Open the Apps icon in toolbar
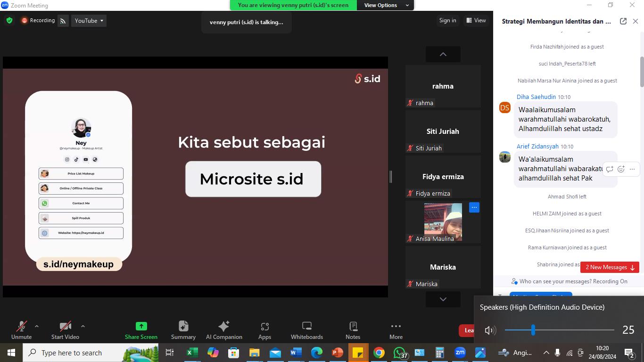 tap(264, 329)
